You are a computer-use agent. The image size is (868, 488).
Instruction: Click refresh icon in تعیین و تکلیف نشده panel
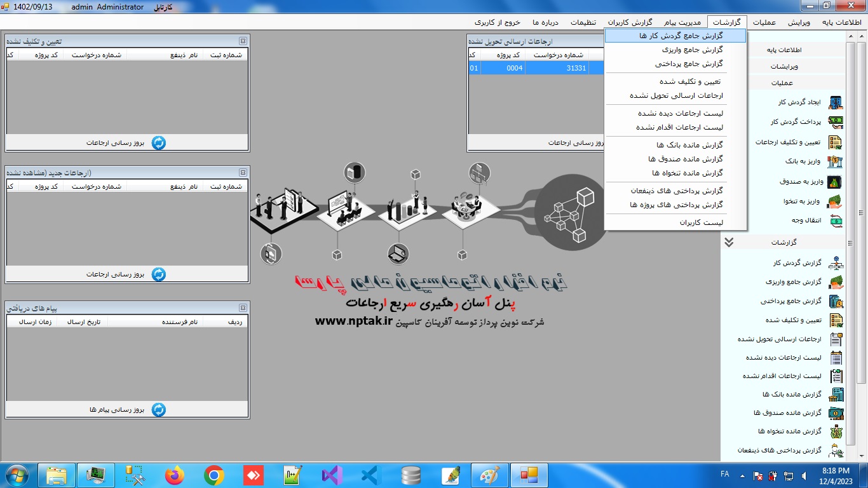[158, 143]
